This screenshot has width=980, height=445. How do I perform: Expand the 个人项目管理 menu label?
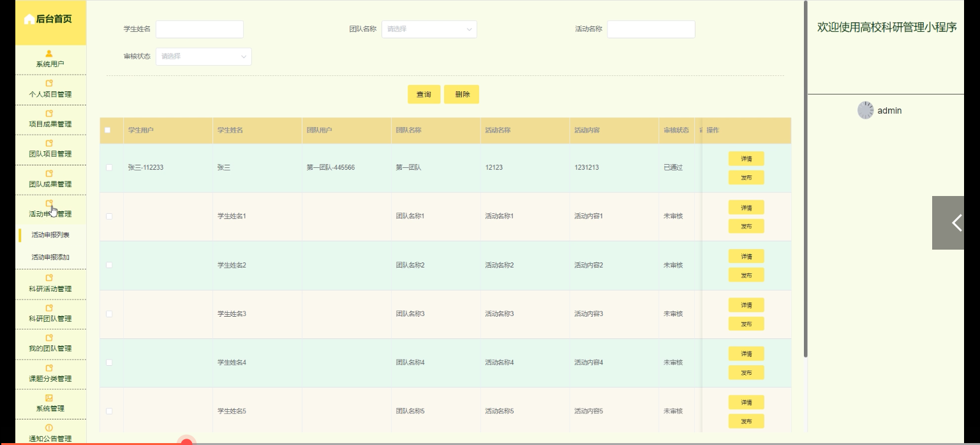point(50,94)
